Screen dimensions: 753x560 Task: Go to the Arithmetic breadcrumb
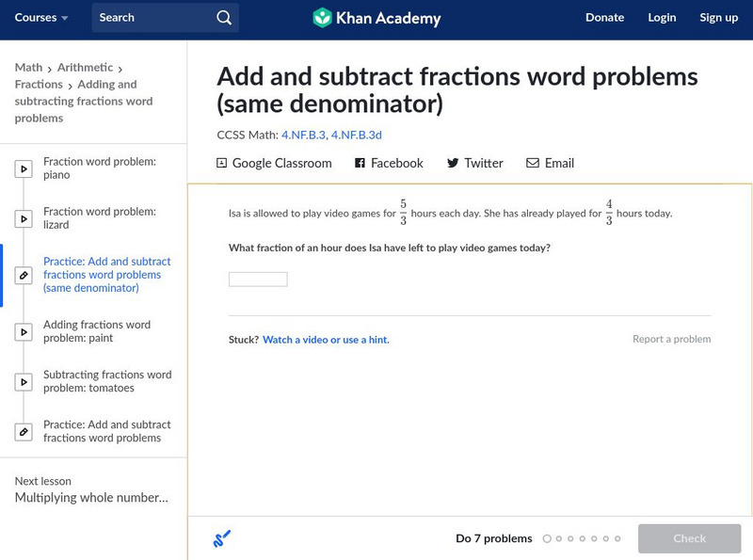point(85,68)
